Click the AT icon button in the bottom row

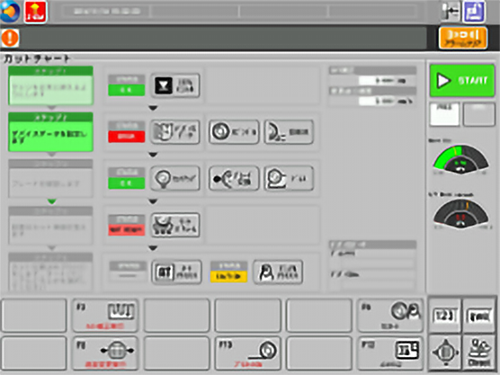tap(176, 272)
